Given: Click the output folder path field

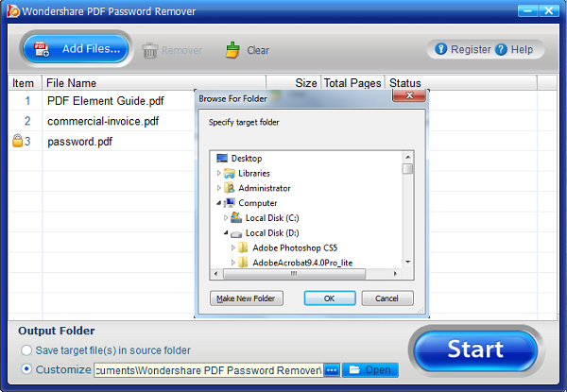Looking at the screenshot, I should click(208, 369).
